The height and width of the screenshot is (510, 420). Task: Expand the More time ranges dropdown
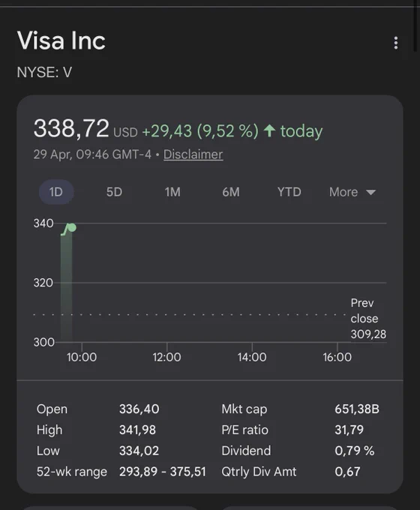point(352,192)
